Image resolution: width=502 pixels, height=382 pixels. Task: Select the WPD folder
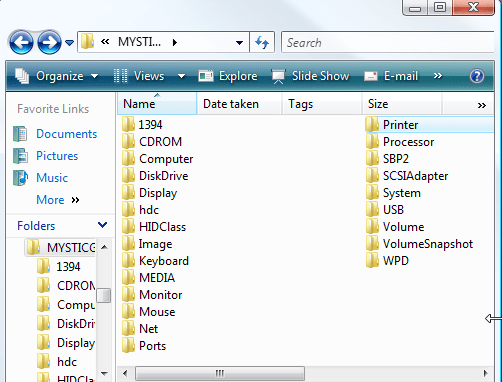(x=387, y=261)
